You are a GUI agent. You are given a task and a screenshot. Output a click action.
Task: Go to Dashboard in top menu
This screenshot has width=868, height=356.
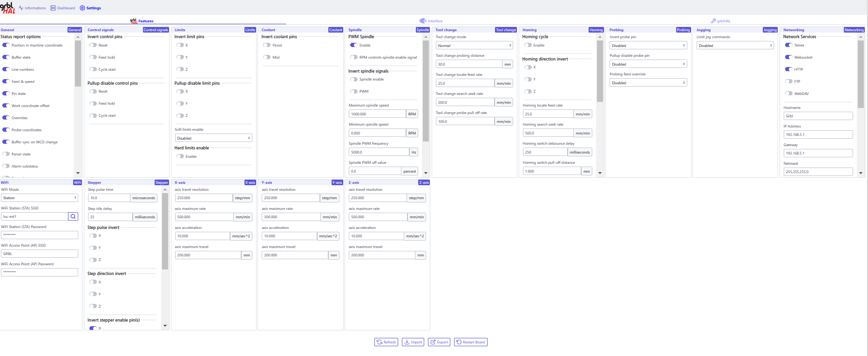(62, 8)
